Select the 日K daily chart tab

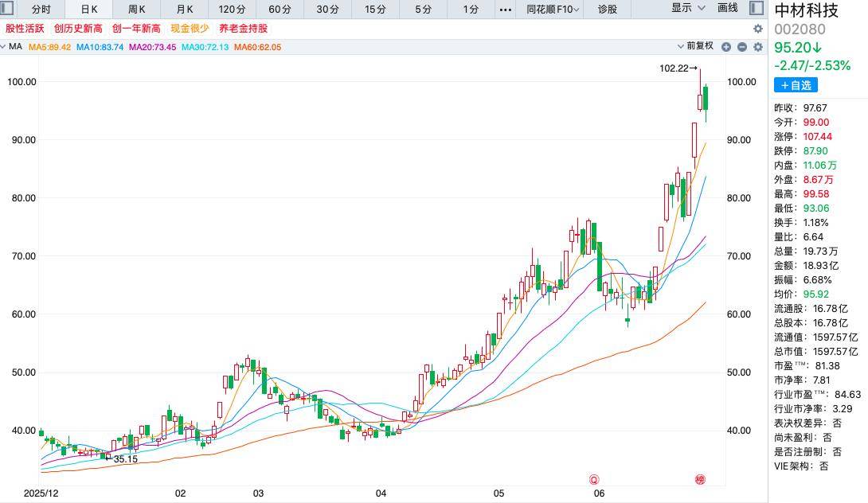[x=89, y=10]
